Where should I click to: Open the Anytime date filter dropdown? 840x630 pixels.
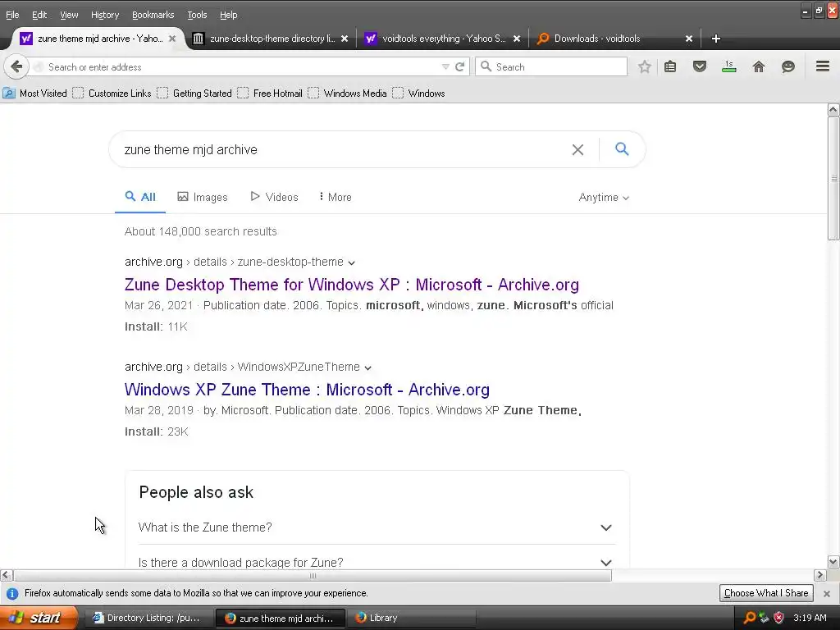pyautogui.click(x=604, y=198)
